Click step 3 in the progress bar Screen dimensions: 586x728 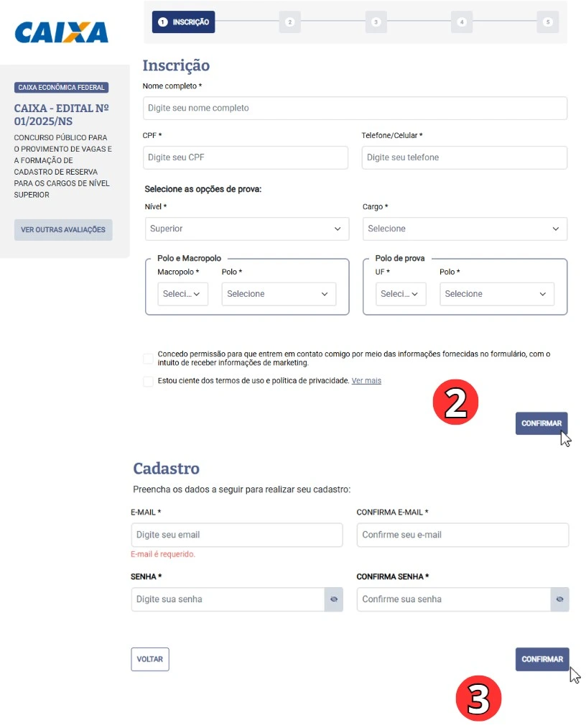point(376,22)
